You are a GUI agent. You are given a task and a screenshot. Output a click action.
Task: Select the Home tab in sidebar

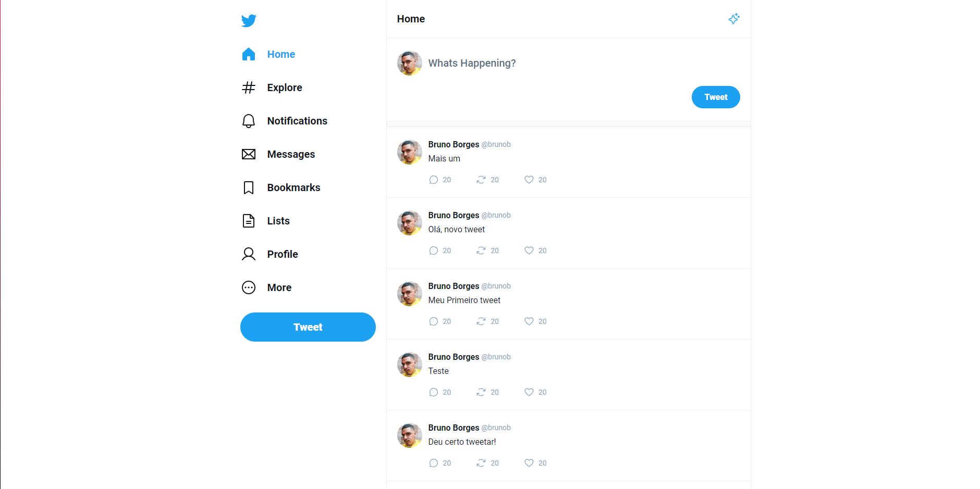click(x=281, y=54)
